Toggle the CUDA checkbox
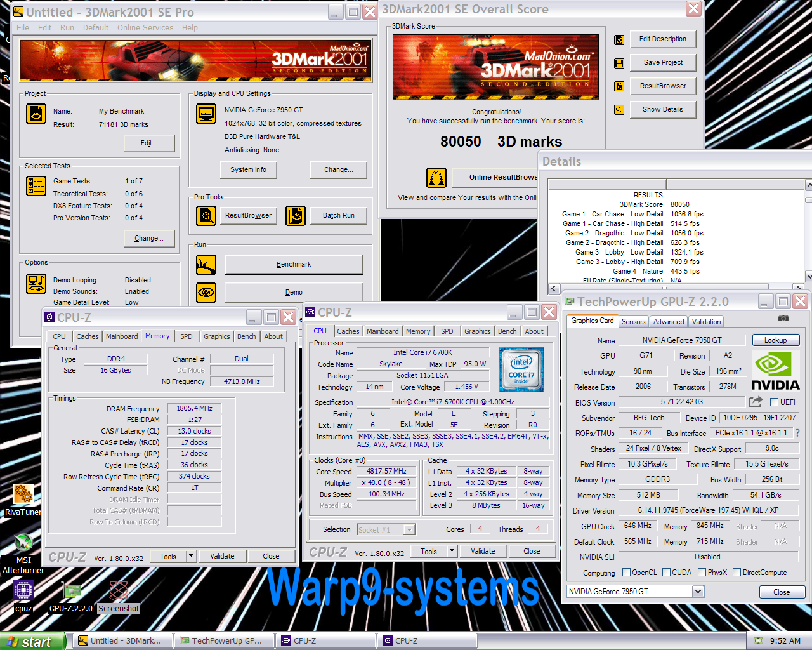The height and width of the screenshot is (650, 812). 666,573
